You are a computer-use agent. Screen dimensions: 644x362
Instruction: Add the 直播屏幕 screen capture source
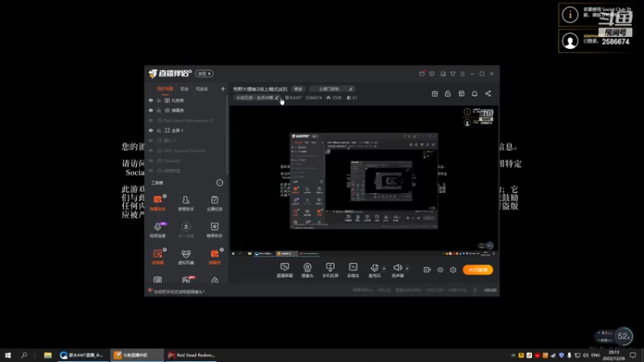click(284, 270)
